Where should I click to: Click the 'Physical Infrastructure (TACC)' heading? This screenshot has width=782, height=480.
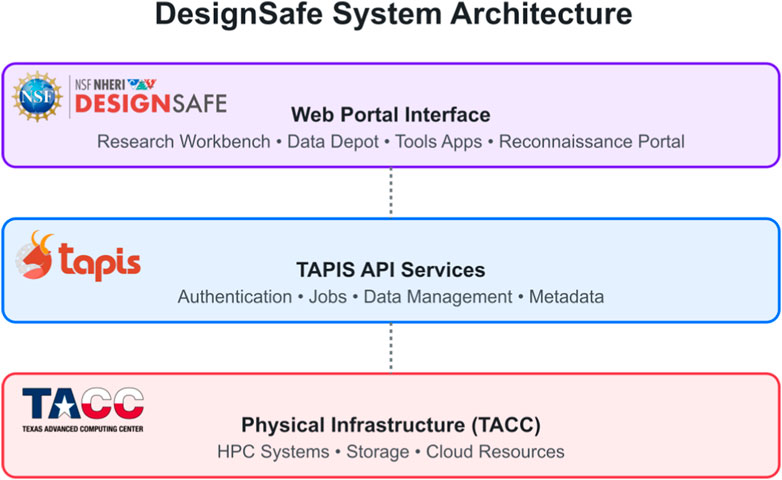391,425
